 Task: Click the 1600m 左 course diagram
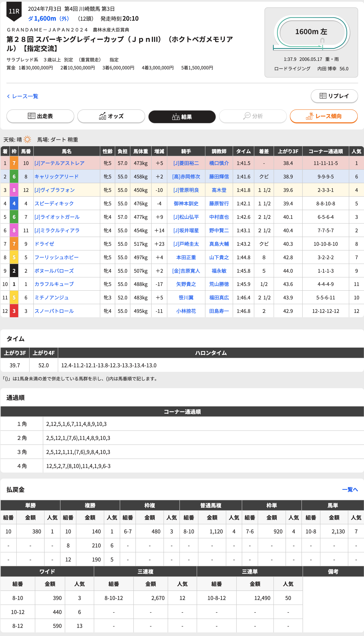click(311, 33)
